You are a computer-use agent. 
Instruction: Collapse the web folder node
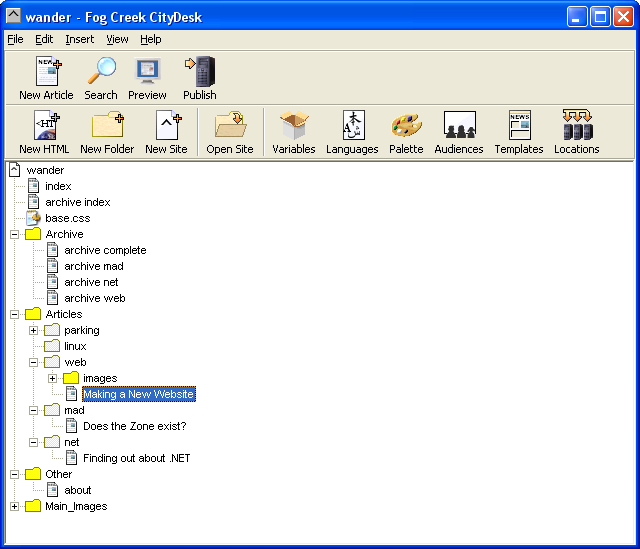point(33,362)
